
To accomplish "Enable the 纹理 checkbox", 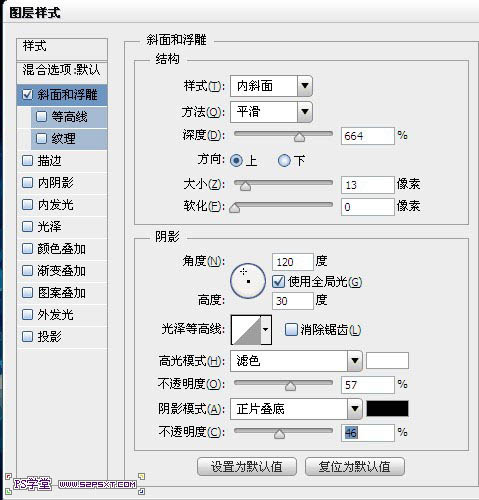I will (x=41, y=138).
